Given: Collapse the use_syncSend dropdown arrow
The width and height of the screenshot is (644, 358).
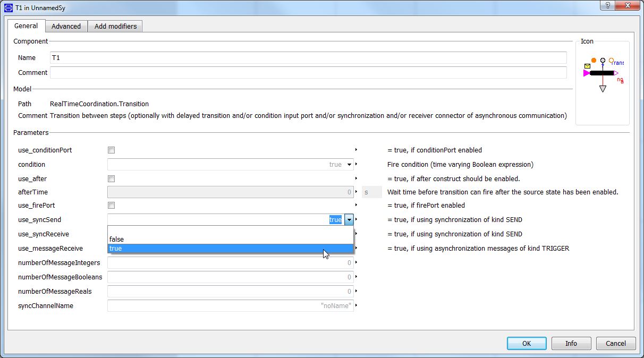Looking at the screenshot, I should (x=349, y=220).
